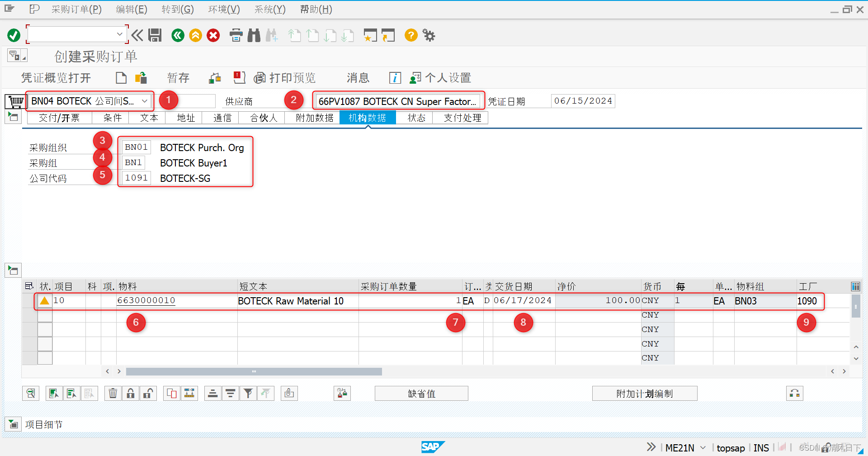Open Customize Local Layout gear icon

pyautogui.click(x=429, y=35)
